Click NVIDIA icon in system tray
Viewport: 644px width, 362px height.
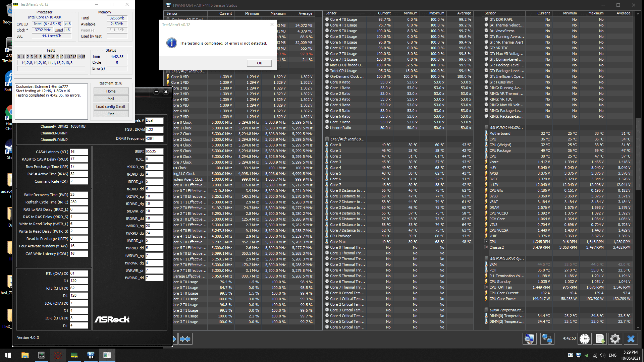coord(587,355)
